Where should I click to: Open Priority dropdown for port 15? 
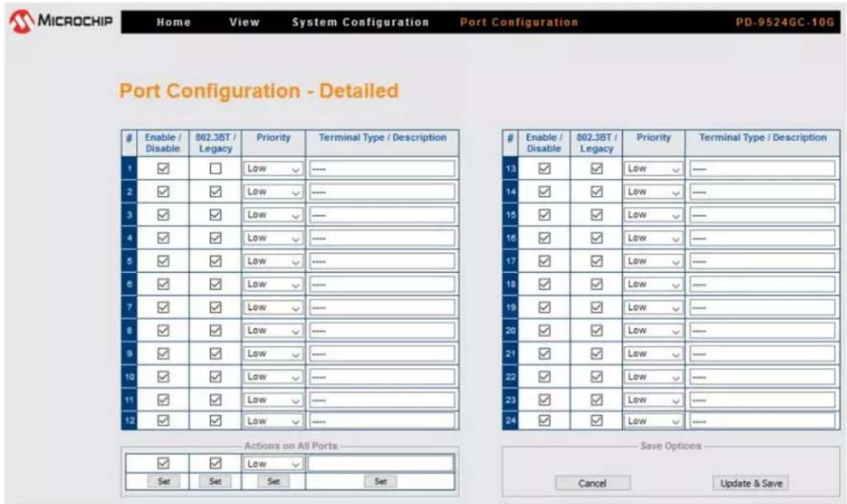(654, 215)
